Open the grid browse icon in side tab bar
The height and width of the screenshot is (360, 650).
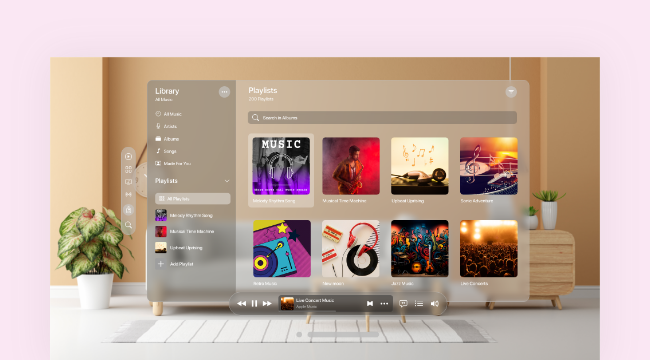click(x=129, y=169)
